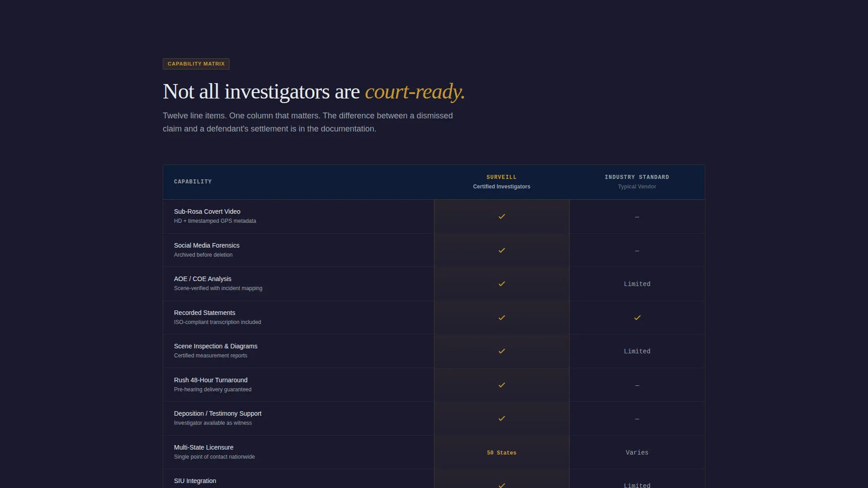Click the SURVEILL column header
Viewport: 868px width, 488px height.
click(x=501, y=177)
